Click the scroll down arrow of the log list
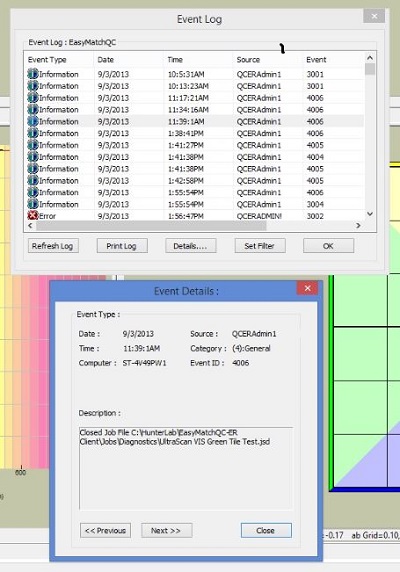 pyautogui.click(x=369, y=214)
